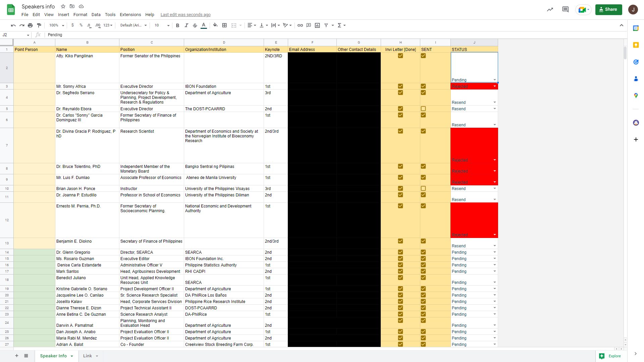
Task: Click the insert link icon
Action: [300, 25]
